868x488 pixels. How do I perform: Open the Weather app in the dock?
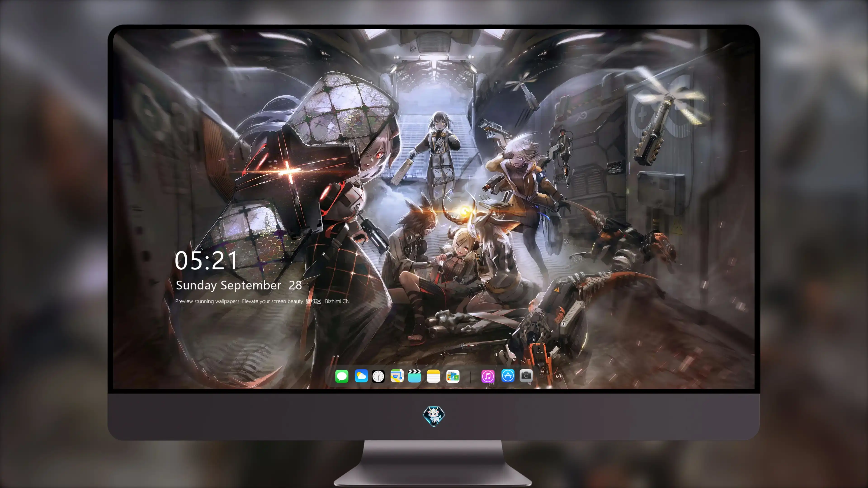coord(361,376)
